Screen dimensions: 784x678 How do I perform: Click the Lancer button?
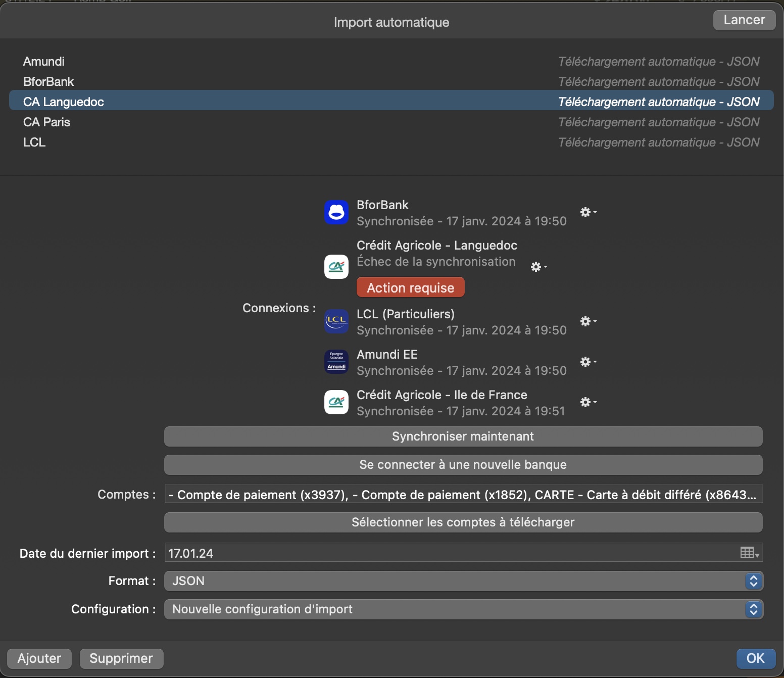pos(744,20)
